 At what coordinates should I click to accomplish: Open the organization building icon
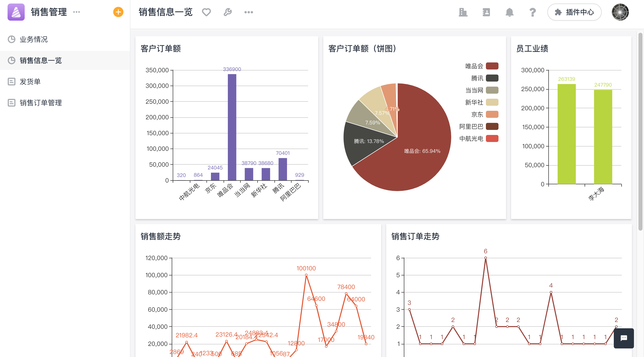[x=463, y=12]
